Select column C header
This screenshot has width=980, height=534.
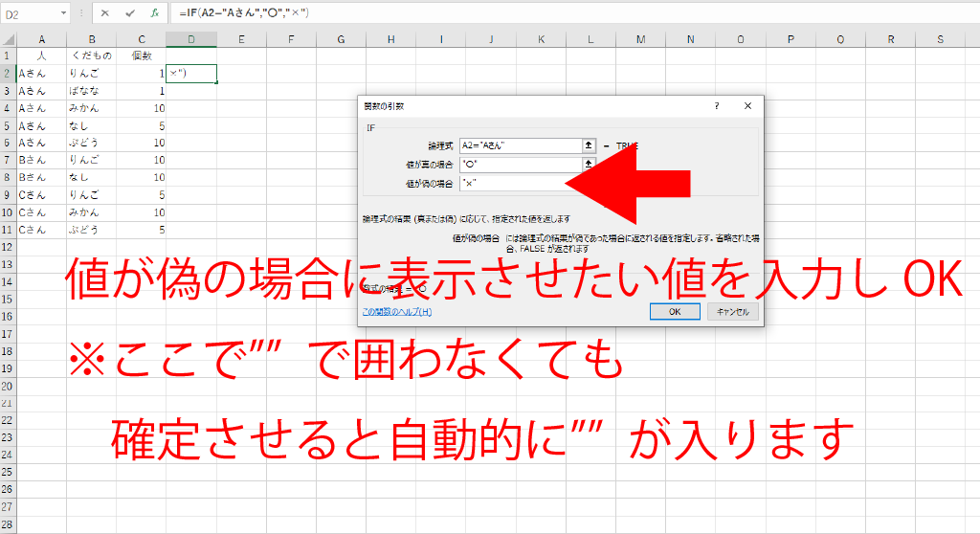coord(142,39)
